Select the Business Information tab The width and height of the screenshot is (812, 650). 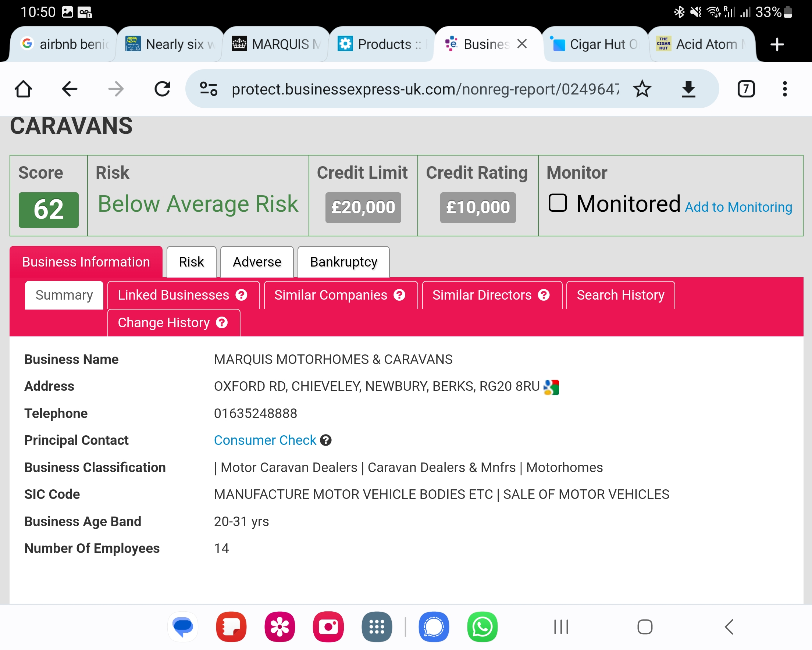pos(86,262)
